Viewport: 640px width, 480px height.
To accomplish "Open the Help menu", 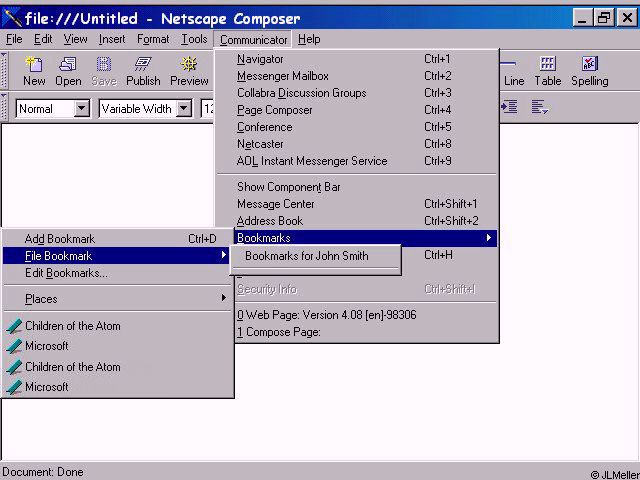I will [309, 39].
